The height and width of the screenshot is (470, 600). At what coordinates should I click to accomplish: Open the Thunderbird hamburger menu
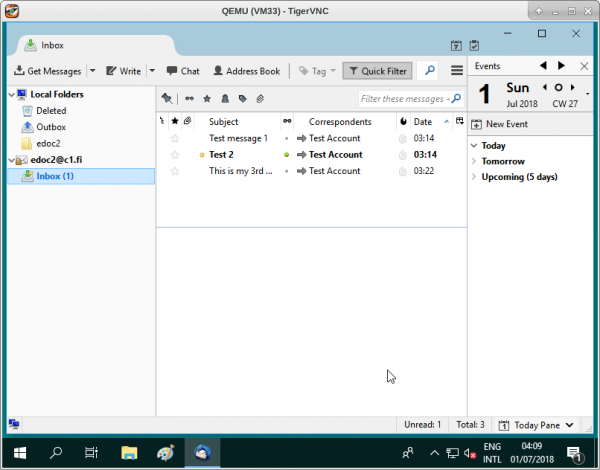point(457,70)
